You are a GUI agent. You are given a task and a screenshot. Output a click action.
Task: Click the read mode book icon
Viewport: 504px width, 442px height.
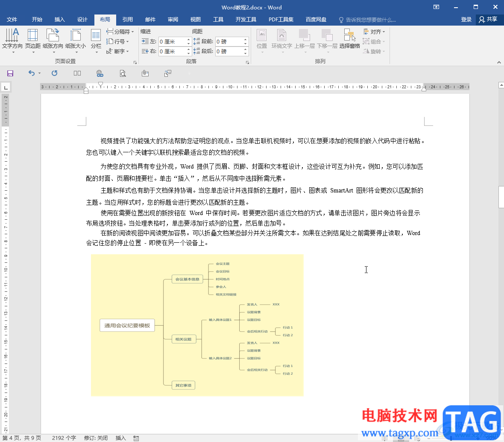77,73
